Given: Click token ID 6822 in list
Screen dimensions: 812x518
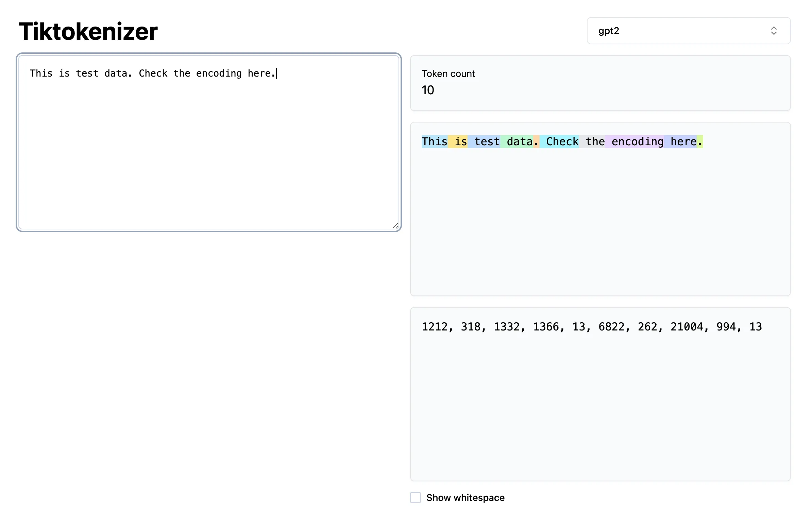Looking at the screenshot, I should [x=611, y=327].
